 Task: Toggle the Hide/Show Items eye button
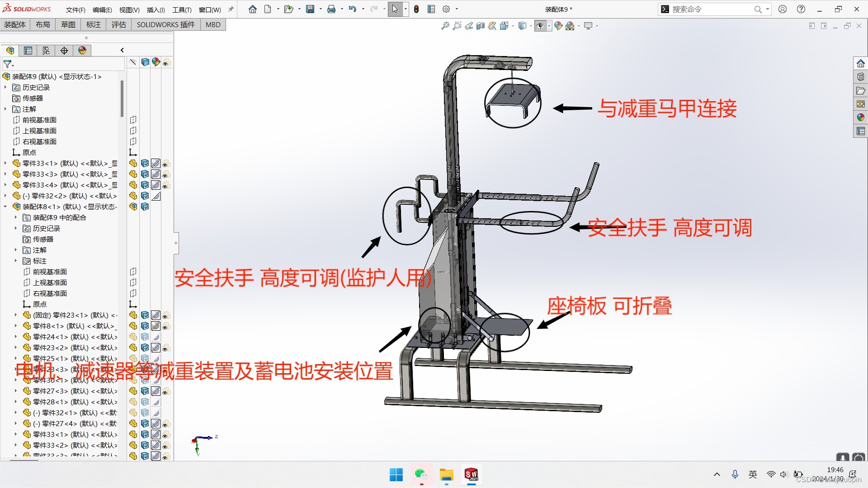tap(540, 26)
